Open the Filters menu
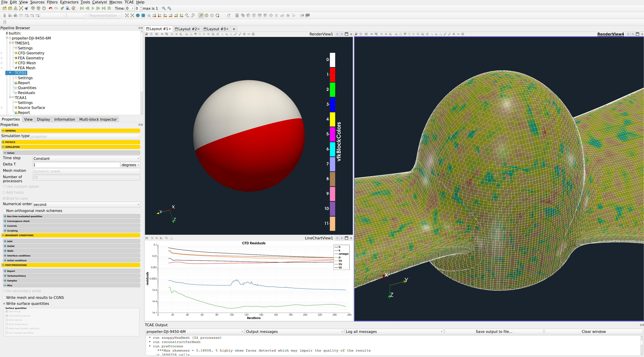644x357 pixels. [52, 2]
